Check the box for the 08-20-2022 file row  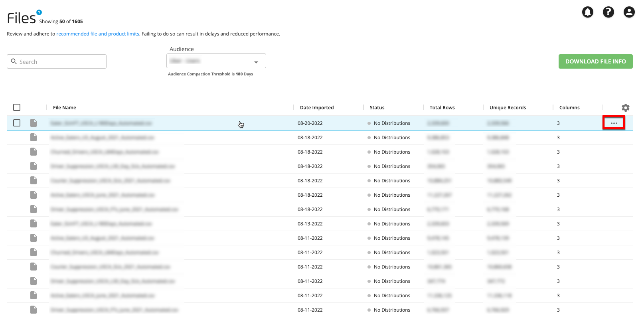[17, 123]
